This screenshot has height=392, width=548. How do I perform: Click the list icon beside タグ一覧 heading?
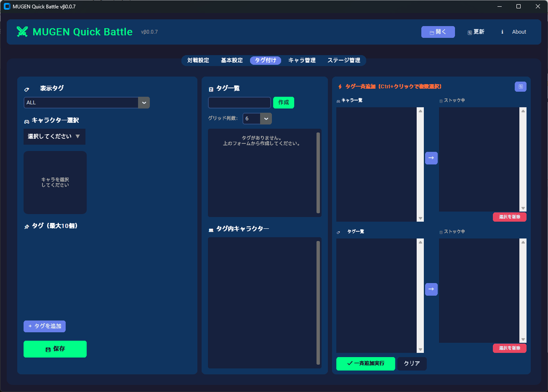[211, 90]
